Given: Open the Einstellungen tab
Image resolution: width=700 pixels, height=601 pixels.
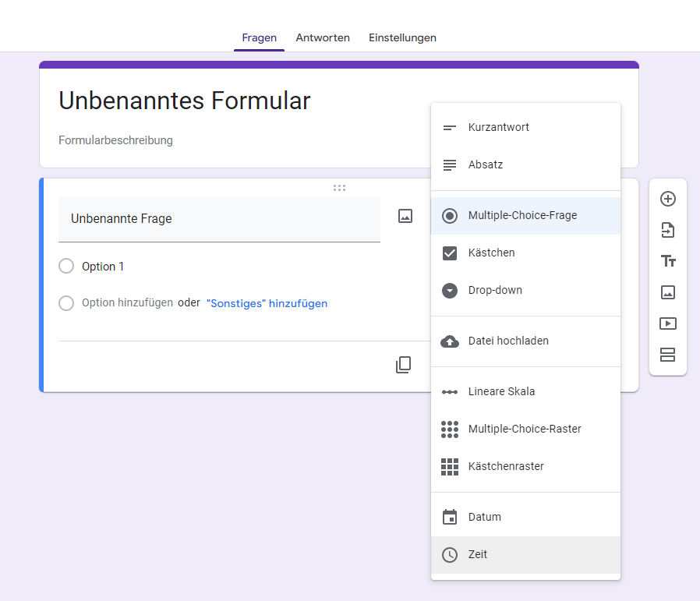Looking at the screenshot, I should pyautogui.click(x=402, y=37).
